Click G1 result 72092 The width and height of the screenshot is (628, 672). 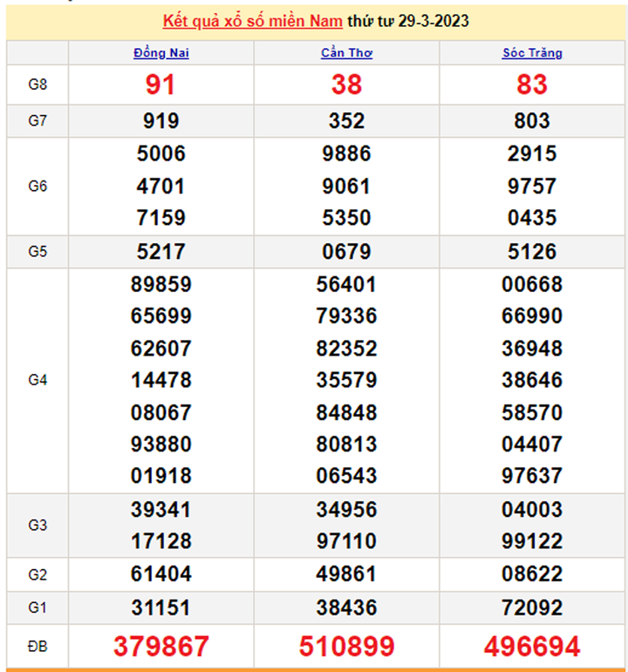pyautogui.click(x=532, y=607)
